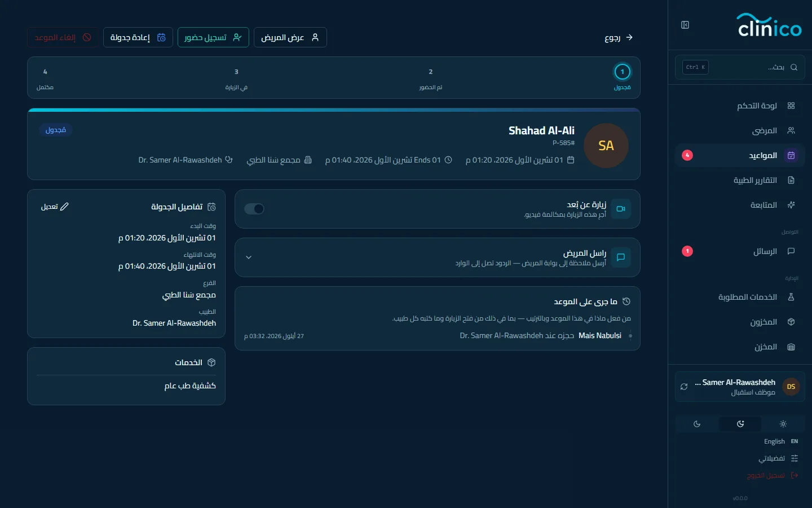
Task: Click the magnifier icon in the search box
Action: pyautogui.click(x=794, y=67)
